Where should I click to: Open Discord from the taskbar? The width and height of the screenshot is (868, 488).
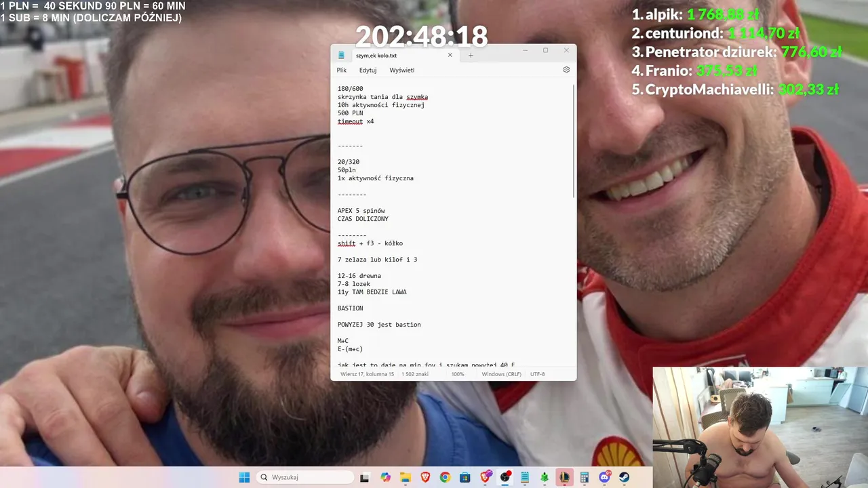pos(605,477)
